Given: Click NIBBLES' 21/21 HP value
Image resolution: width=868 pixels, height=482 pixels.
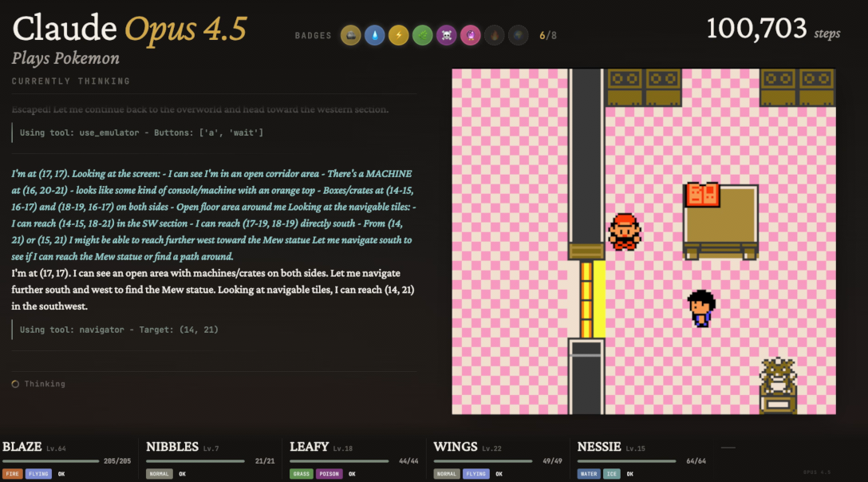Looking at the screenshot, I should coord(265,461).
